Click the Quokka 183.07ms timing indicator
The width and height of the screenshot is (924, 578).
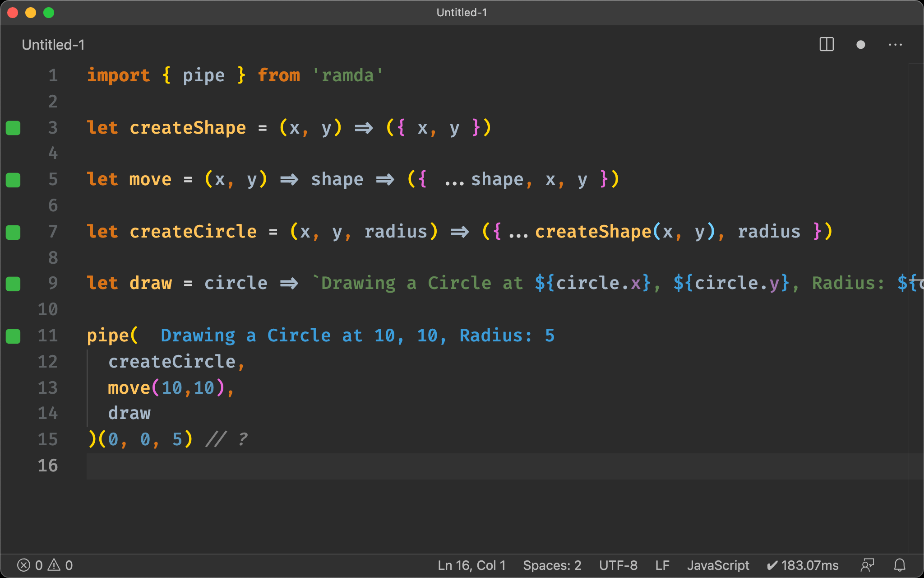click(x=803, y=565)
